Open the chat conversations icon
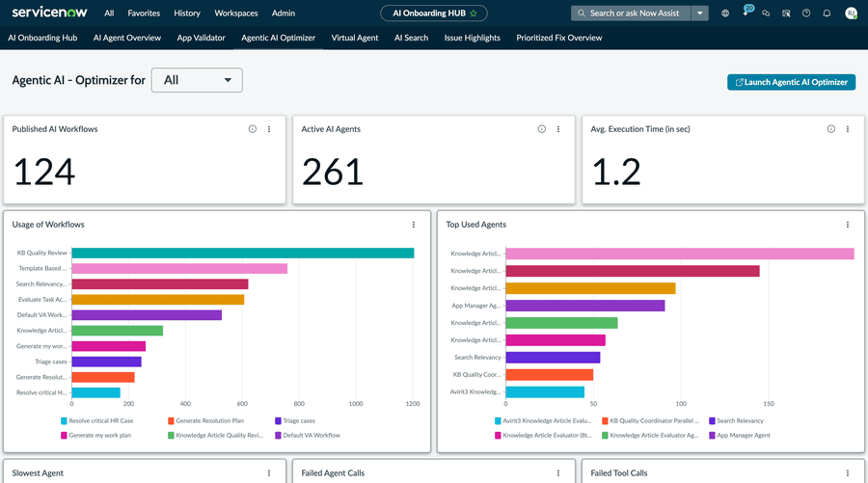Image resolution: width=868 pixels, height=483 pixels. pyautogui.click(x=766, y=13)
